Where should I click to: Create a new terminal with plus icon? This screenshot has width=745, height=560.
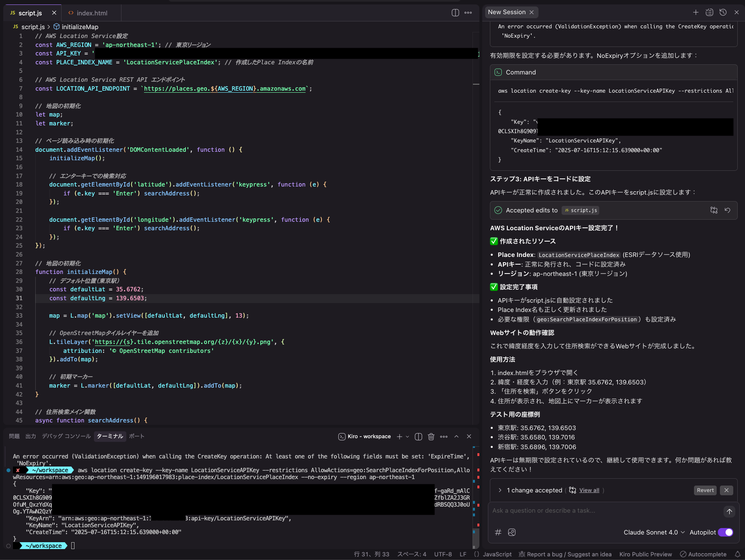pos(400,437)
